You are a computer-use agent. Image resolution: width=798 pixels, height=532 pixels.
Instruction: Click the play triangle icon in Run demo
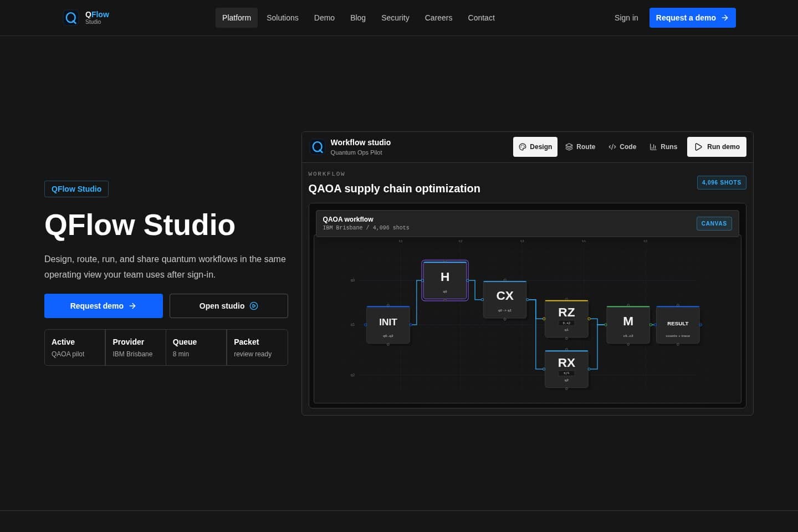tap(699, 147)
